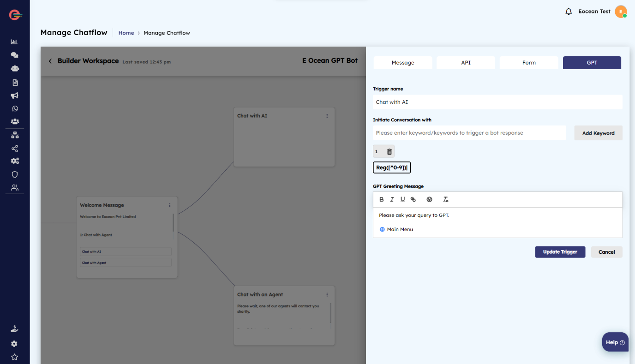Open the campaigns megaphone sidebar icon
The width and height of the screenshot is (635, 364).
pyautogui.click(x=15, y=95)
